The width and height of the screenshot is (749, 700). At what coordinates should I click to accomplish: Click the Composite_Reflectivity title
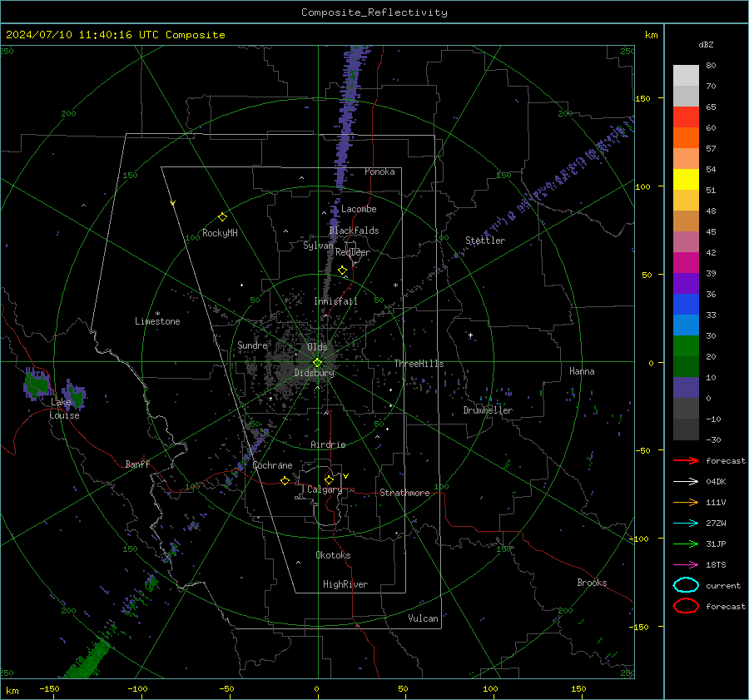point(374,12)
